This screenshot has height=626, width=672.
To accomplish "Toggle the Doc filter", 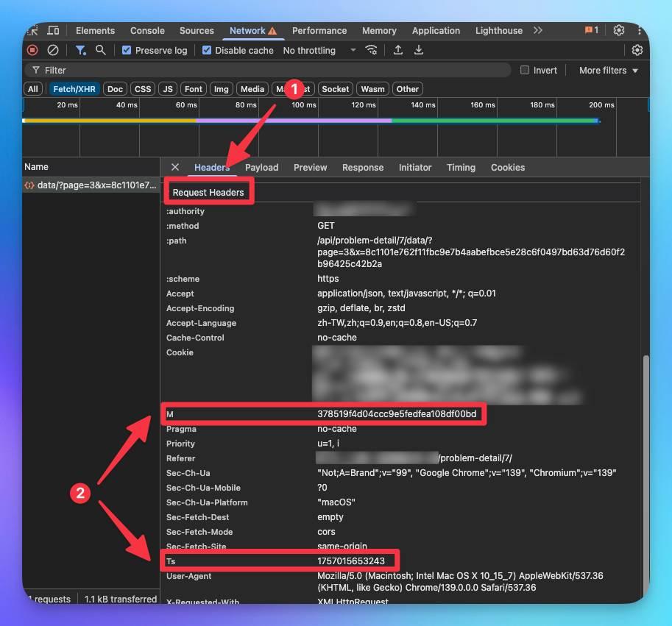I will [x=115, y=89].
